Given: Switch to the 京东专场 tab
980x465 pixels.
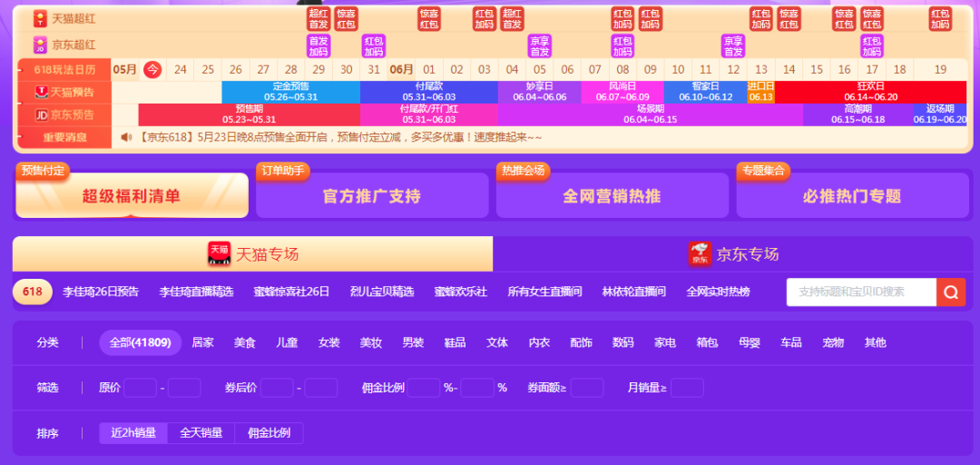Looking at the screenshot, I should 733,254.
